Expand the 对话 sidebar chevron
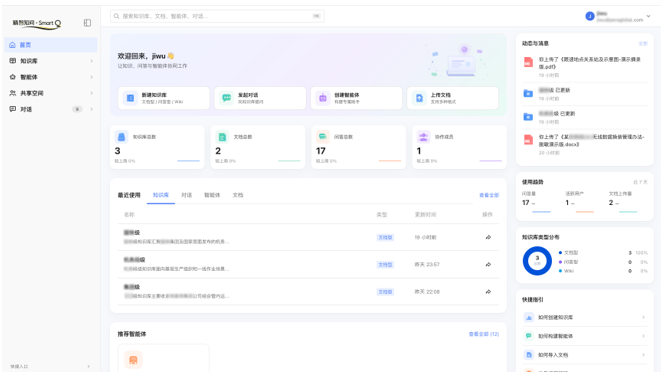Image resolution: width=661 pixels, height=375 pixels. [x=91, y=109]
